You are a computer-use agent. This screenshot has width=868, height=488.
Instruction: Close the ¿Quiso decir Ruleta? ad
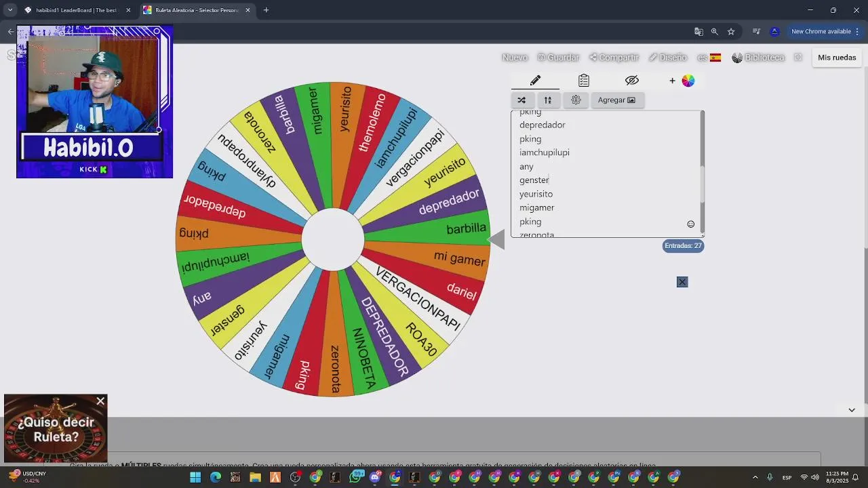100,401
